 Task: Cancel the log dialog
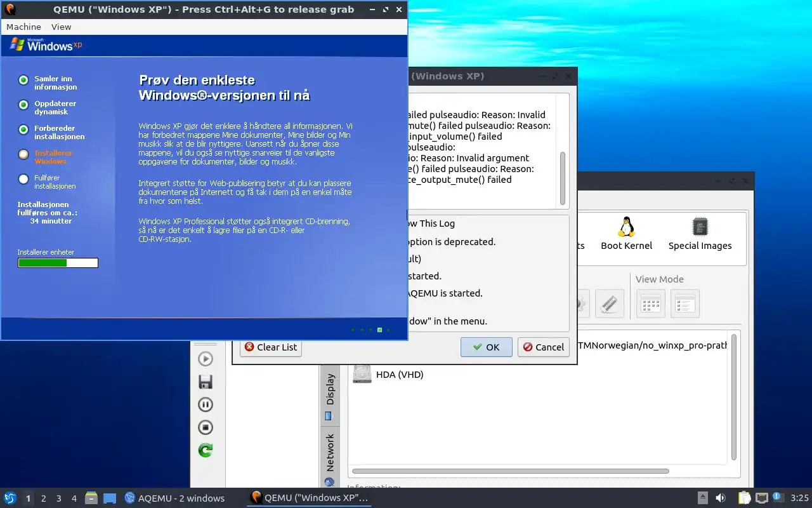coord(543,347)
